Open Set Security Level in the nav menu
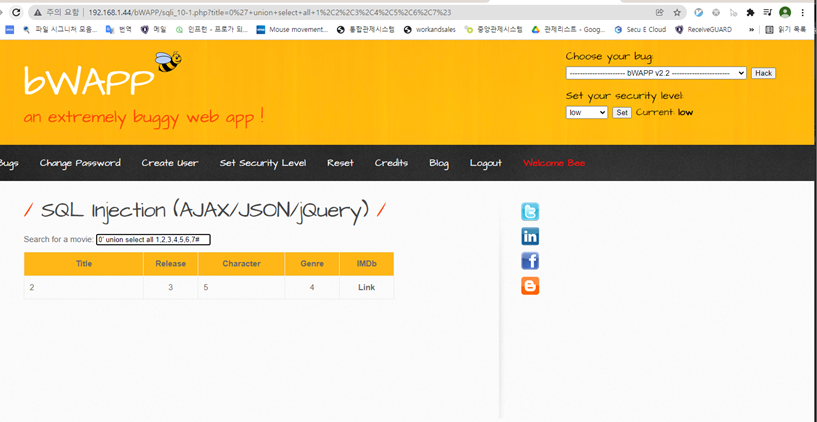The image size is (817, 422). [263, 163]
